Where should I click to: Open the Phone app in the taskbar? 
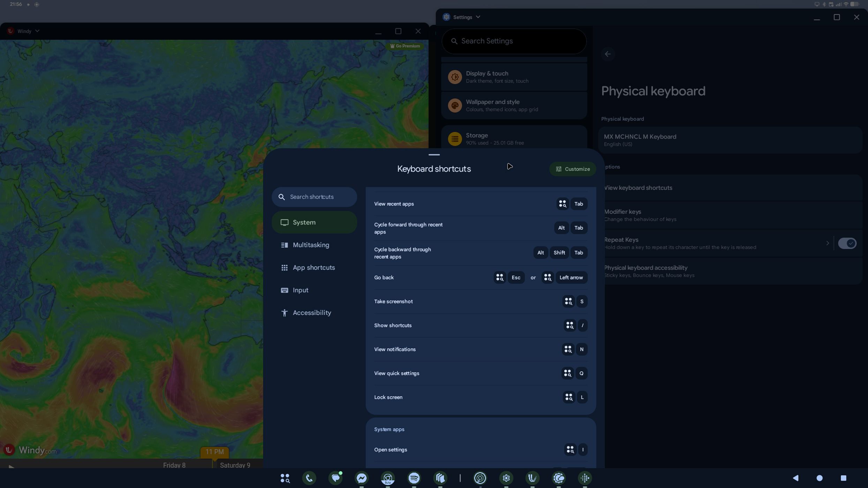pyautogui.click(x=309, y=478)
